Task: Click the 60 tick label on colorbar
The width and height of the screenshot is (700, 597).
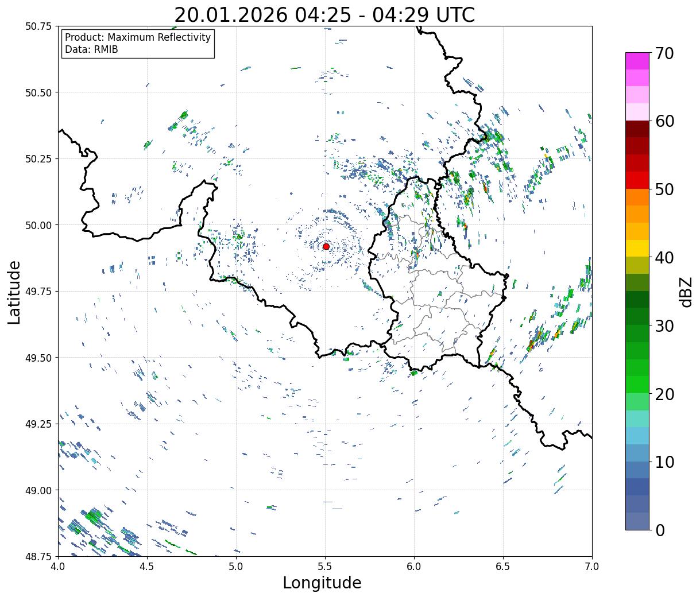Action: click(x=664, y=121)
